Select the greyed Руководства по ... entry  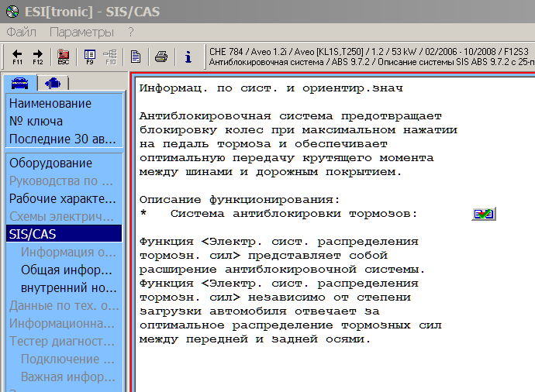(64, 181)
